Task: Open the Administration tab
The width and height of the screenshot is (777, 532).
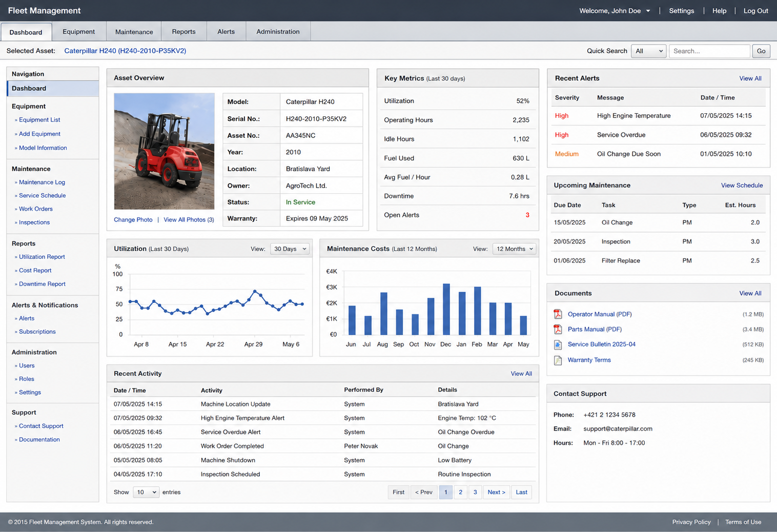Action: coord(278,31)
